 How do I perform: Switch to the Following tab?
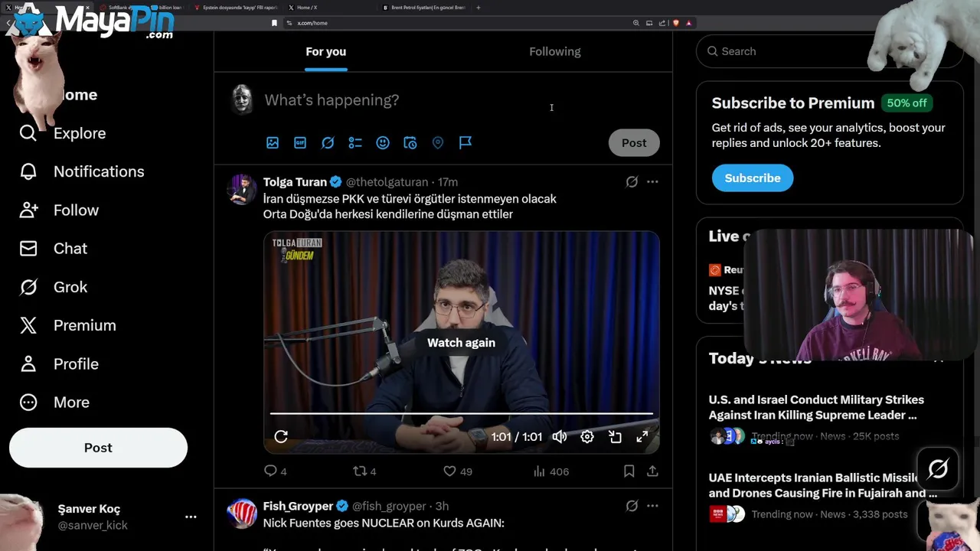coord(555,51)
